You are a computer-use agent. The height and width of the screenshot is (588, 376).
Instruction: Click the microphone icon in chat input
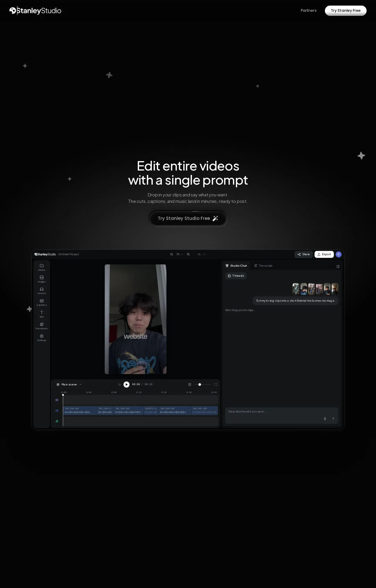(325, 419)
